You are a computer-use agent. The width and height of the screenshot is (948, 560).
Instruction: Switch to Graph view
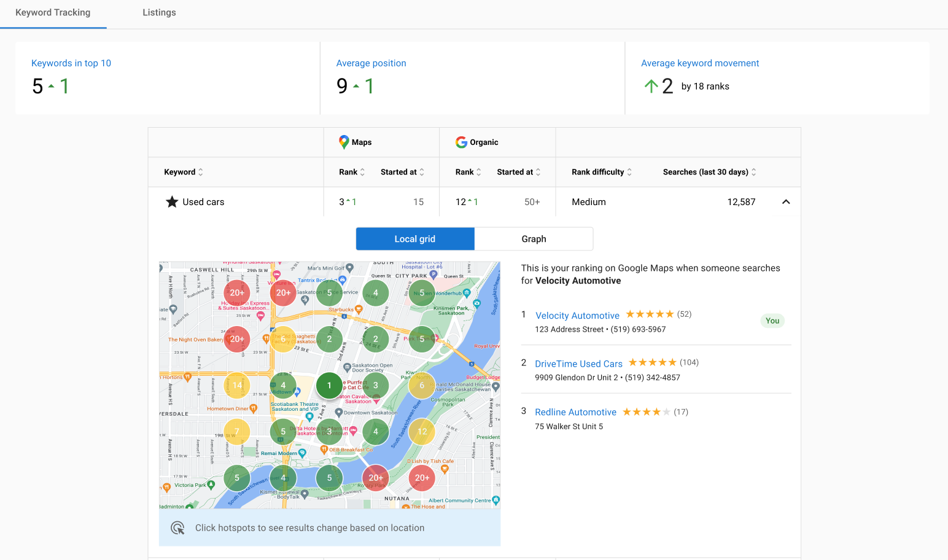click(534, 239)
